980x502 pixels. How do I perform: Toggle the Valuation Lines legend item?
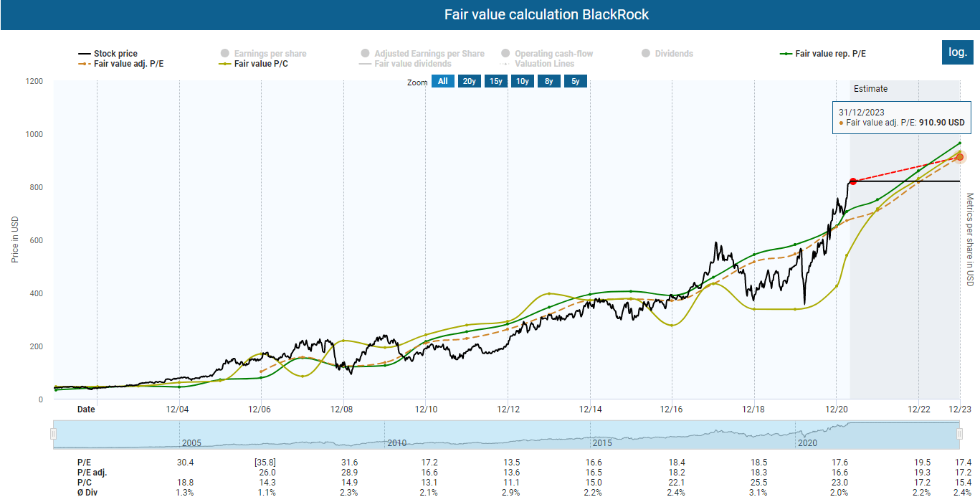[x=538, y=64]
